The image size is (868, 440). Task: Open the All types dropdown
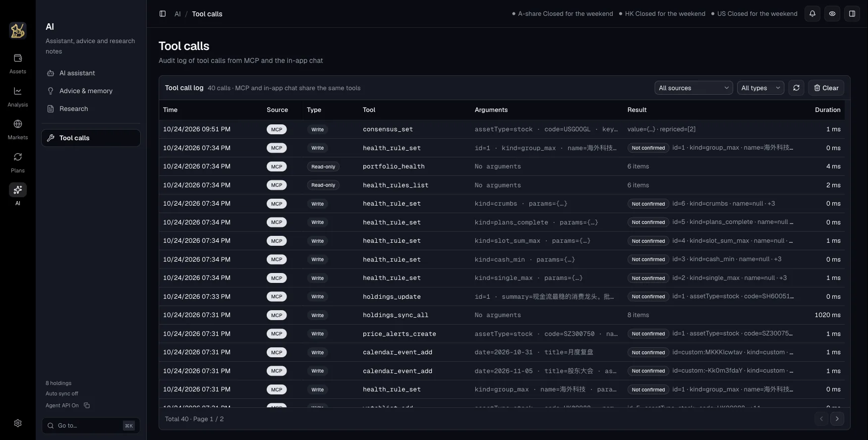tap(760, 88)
